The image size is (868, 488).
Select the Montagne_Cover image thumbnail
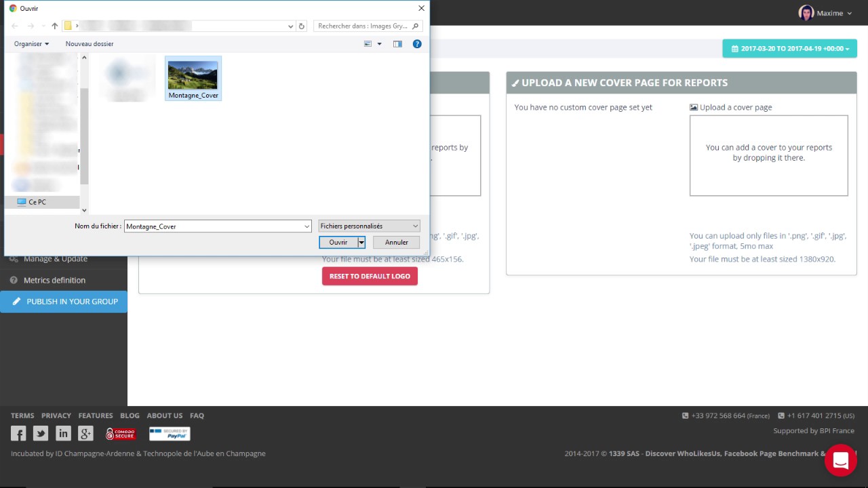[193, 79]
